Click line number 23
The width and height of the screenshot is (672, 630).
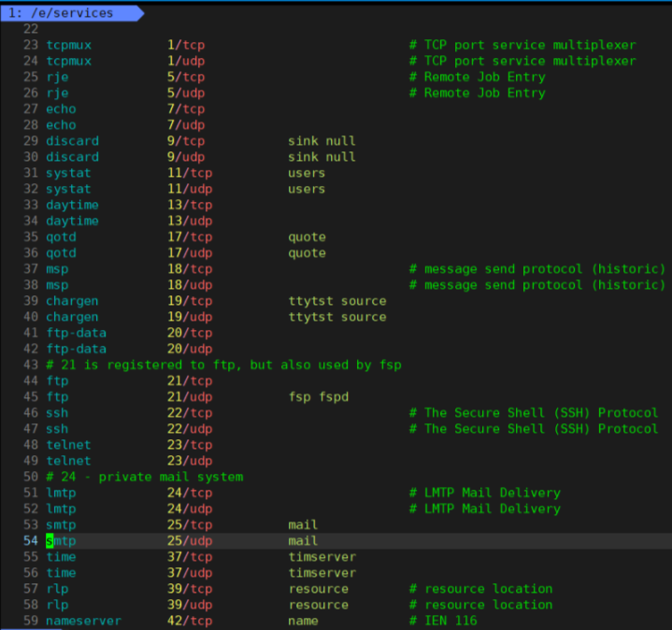tap(31, 45)
